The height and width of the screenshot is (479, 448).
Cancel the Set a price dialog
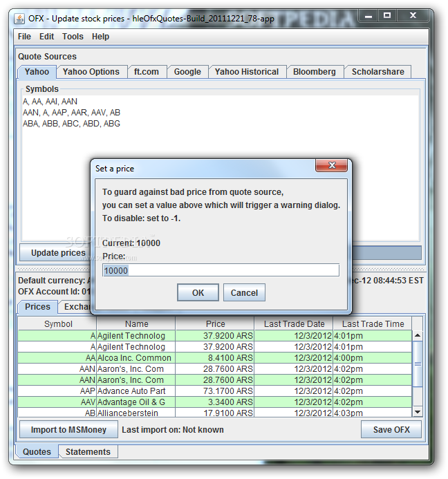244,292
